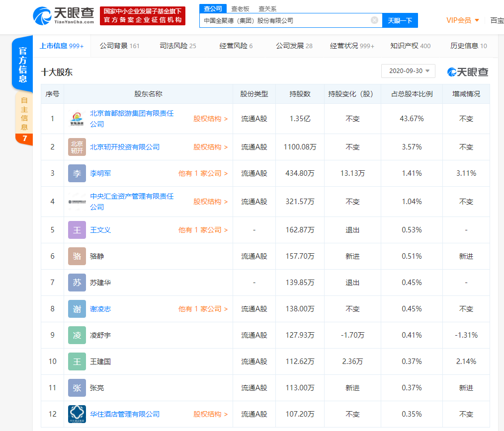504x431 pixels.
Task: Click the 1.35亿 holding amount cell
Action: click(300, 119)
